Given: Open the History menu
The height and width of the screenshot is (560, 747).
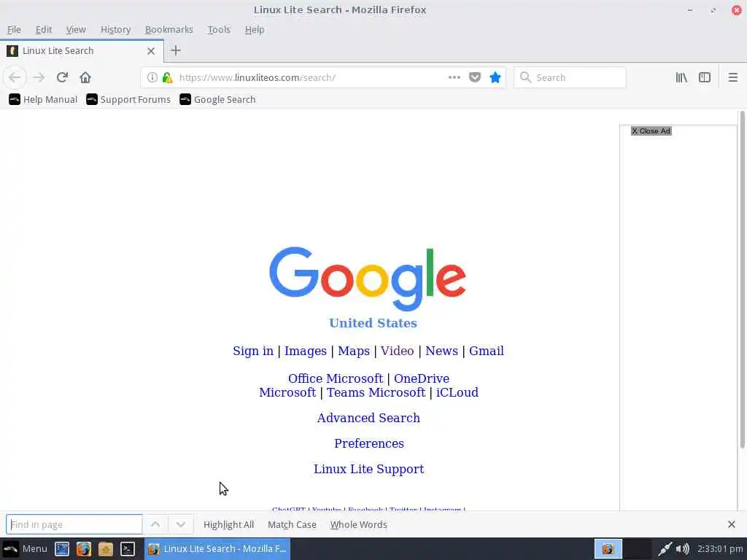Looking at the screenshot, I should 116,29.
